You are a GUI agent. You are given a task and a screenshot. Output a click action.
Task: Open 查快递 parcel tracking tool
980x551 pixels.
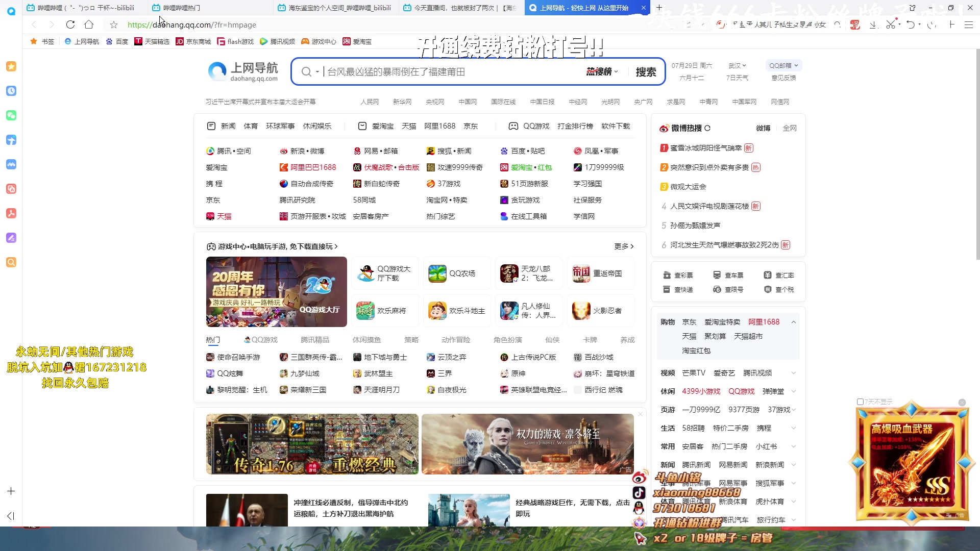(x=678, y=289)
